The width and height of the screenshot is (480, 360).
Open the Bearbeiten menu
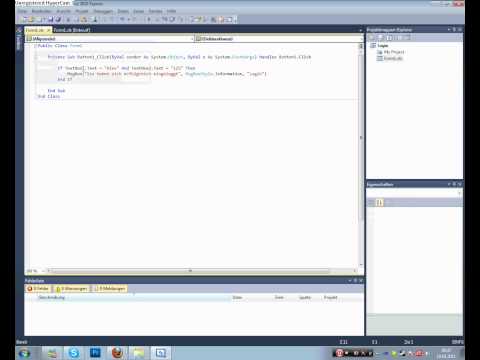coord(41,11)
